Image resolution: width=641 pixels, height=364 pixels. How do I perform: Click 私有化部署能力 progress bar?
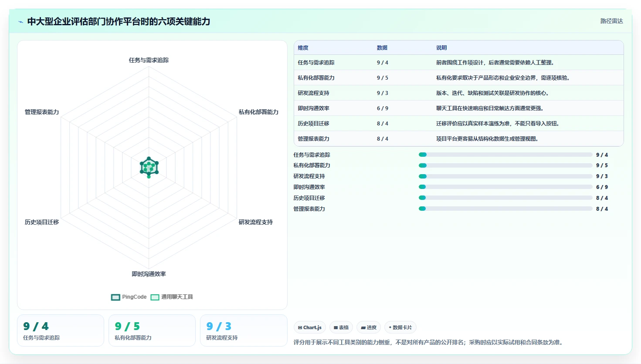505,165
